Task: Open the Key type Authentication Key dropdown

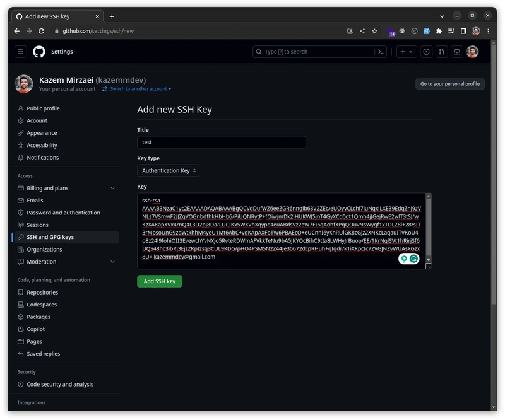Action: [x=168, y=170]
